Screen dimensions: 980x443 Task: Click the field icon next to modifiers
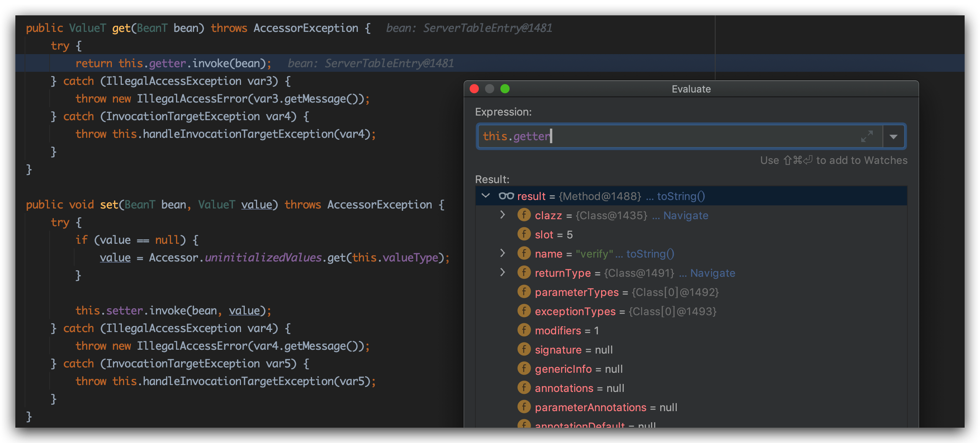coord(524,330)
